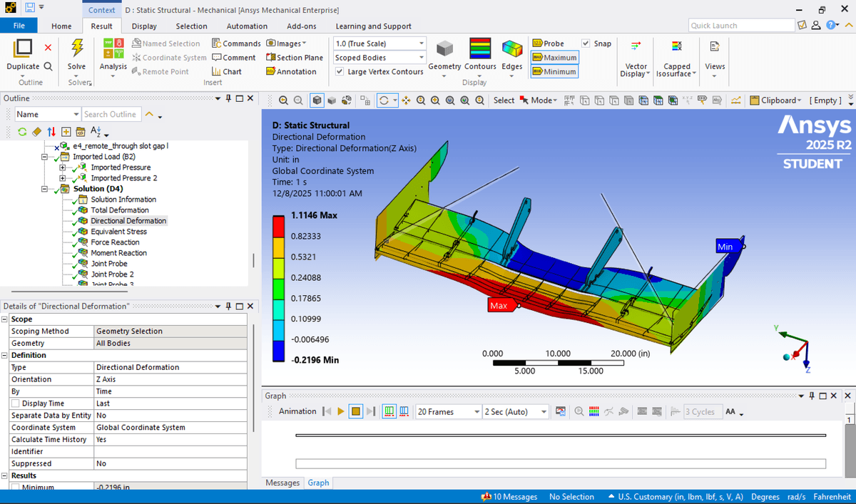Toggle the Minimum results checkbox in Details
This screenshot has width=856, height=504.
tap(15, 486)
